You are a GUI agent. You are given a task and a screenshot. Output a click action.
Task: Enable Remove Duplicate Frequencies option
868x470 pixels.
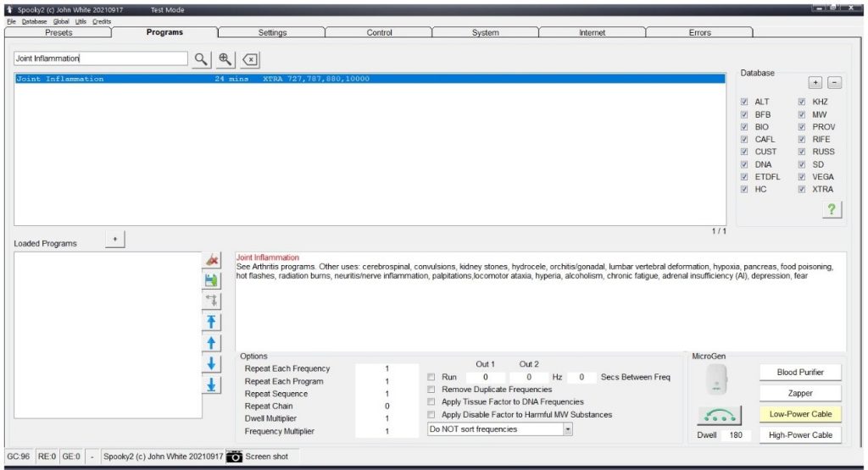click(432, 390)
